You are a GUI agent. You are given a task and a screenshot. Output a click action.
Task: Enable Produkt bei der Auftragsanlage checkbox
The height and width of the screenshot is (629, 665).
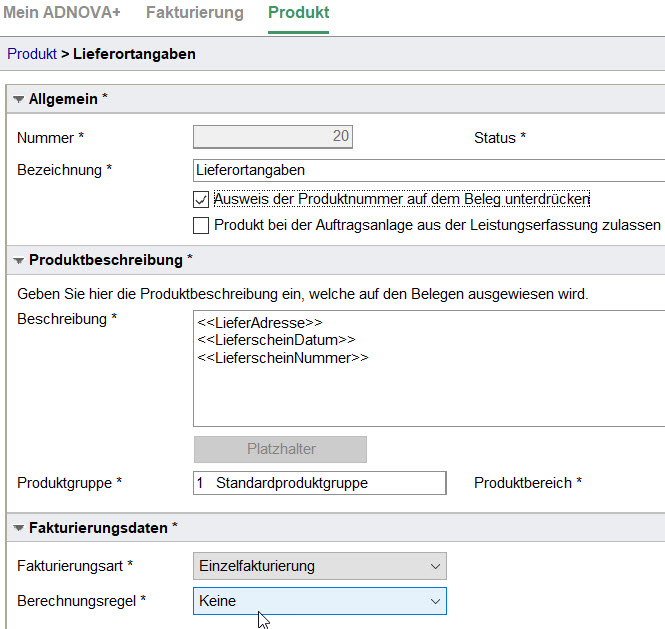[201, 225]
